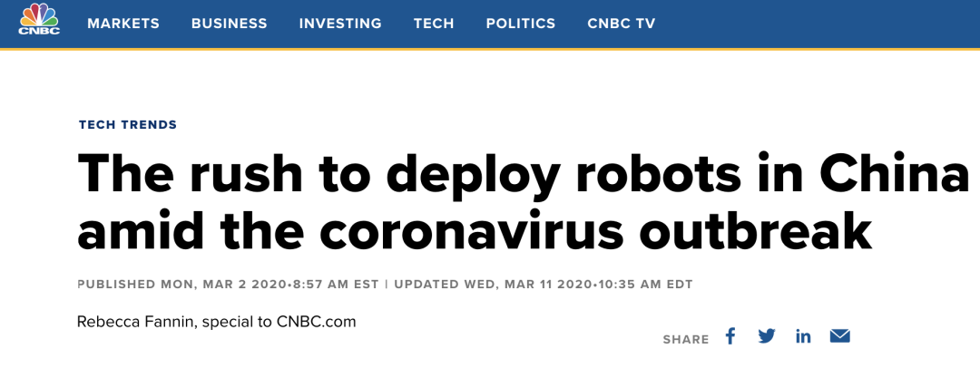Share the article on LinkedIn
Viewport: 980px width, 368px height.
[x=803, y=336]
